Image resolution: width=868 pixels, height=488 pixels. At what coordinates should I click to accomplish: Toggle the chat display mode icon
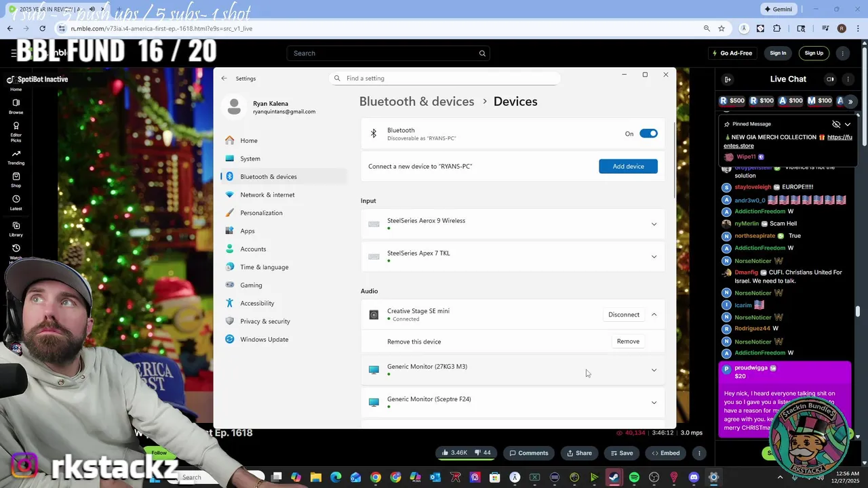click(x=830, y=79)
